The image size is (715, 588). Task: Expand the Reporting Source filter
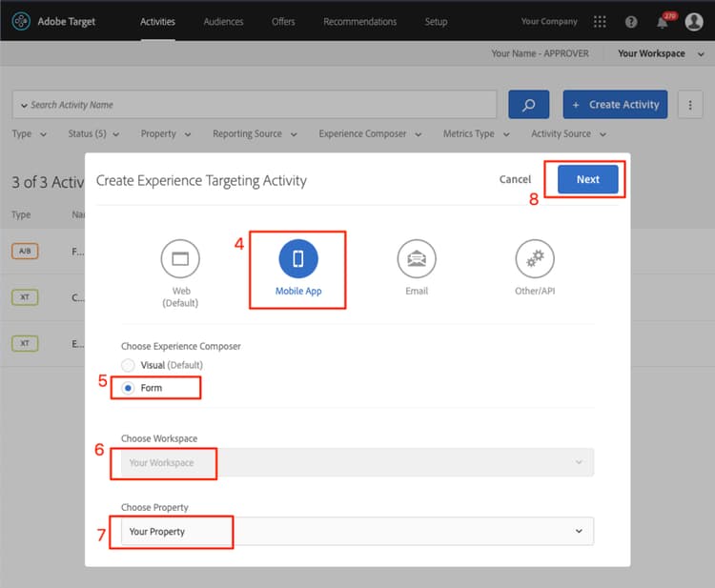(255, 133)
